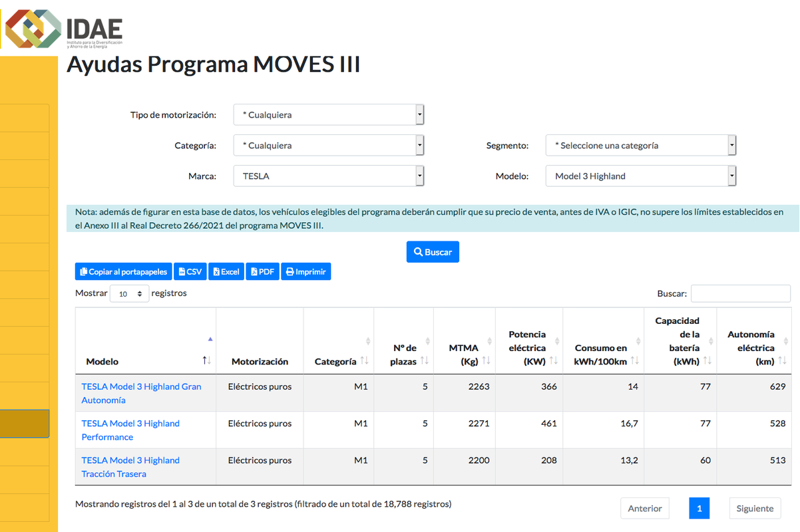
Task: Export the table as Excel
Action: 226,271
